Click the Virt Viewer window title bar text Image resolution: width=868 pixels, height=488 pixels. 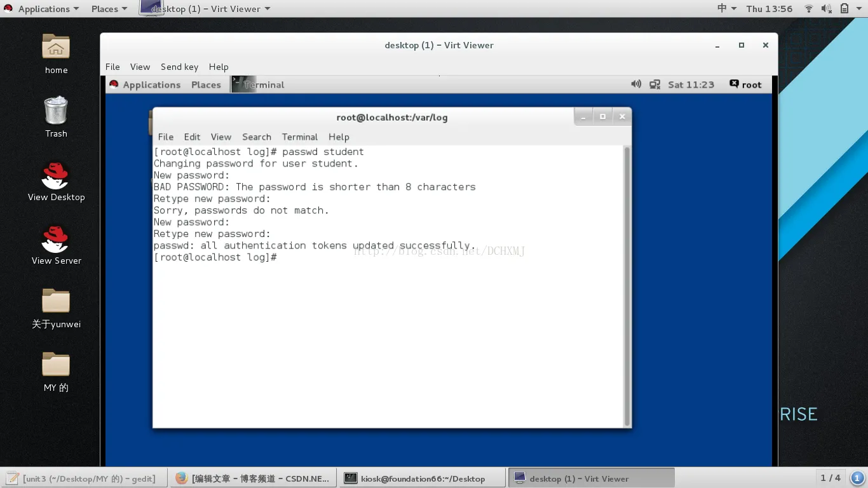click(x=439, y=45)
